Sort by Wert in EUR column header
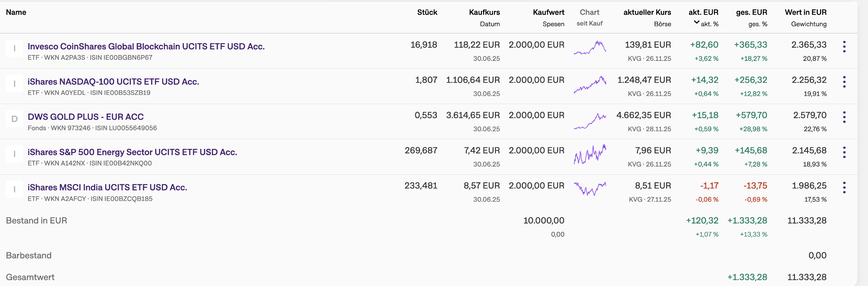This screenshot has height=286, width=868. coord(805,12)
